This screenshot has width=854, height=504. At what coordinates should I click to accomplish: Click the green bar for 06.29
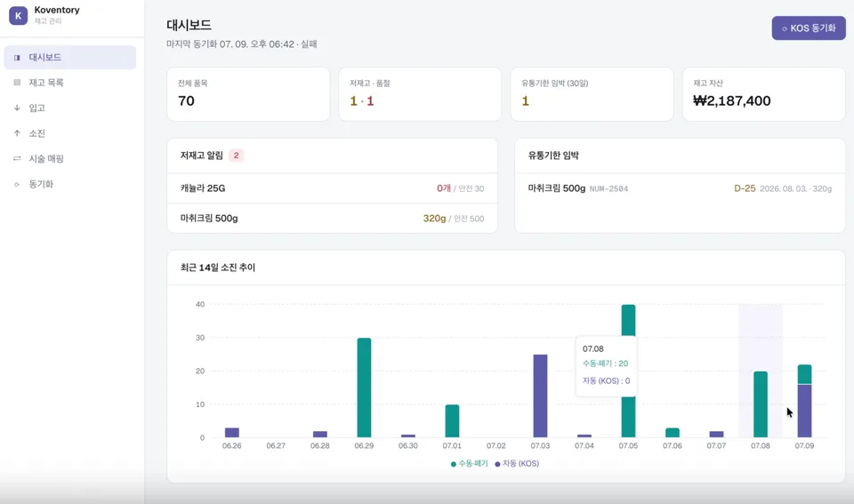pyautogui.click(x=365, y=388)
